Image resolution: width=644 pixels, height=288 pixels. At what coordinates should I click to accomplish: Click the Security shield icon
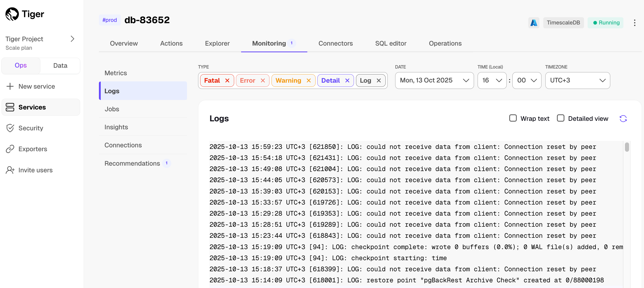coord(10,128)
